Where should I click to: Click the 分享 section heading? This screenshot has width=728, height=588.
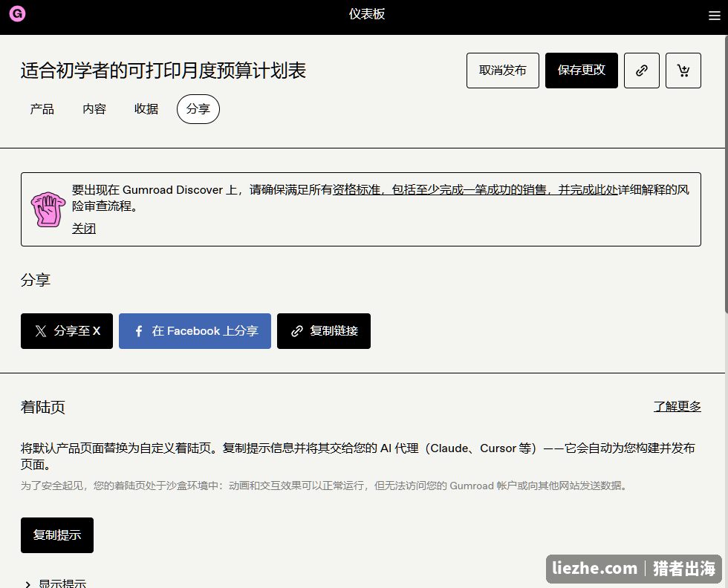coord(36,280)
